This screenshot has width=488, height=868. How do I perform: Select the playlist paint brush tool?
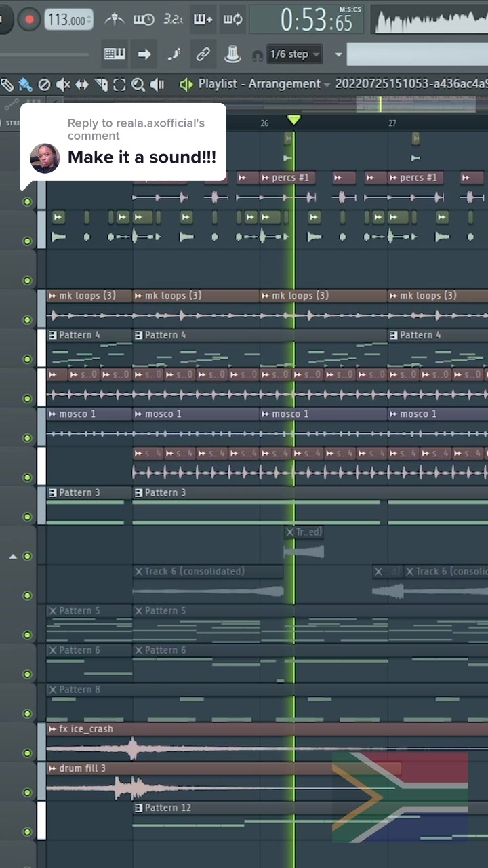click(x=25, y=85)
